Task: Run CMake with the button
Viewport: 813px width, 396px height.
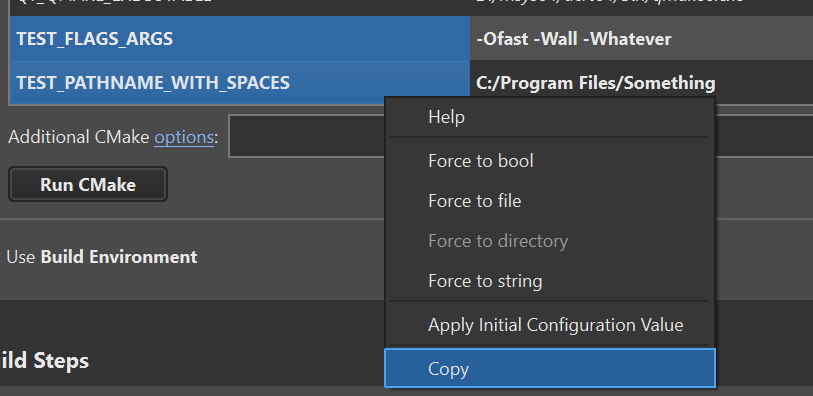Action: 88,184
